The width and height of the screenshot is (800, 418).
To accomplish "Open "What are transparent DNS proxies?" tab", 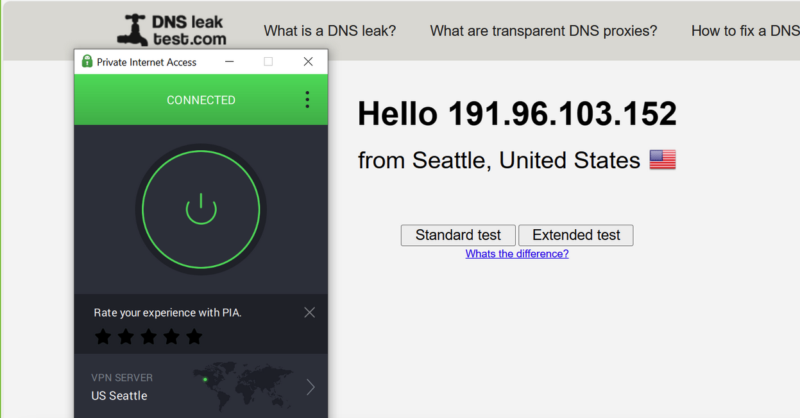I will pos(543,30).
